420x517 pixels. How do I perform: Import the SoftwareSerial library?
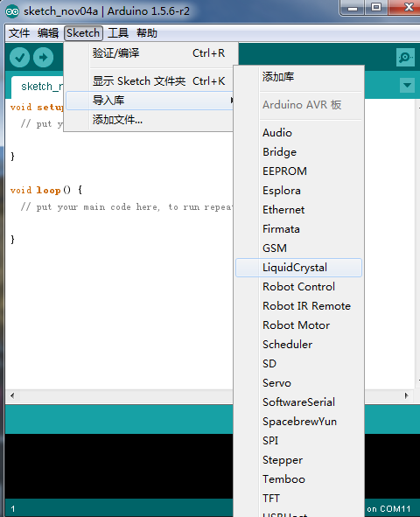click(x=298, y=402)
